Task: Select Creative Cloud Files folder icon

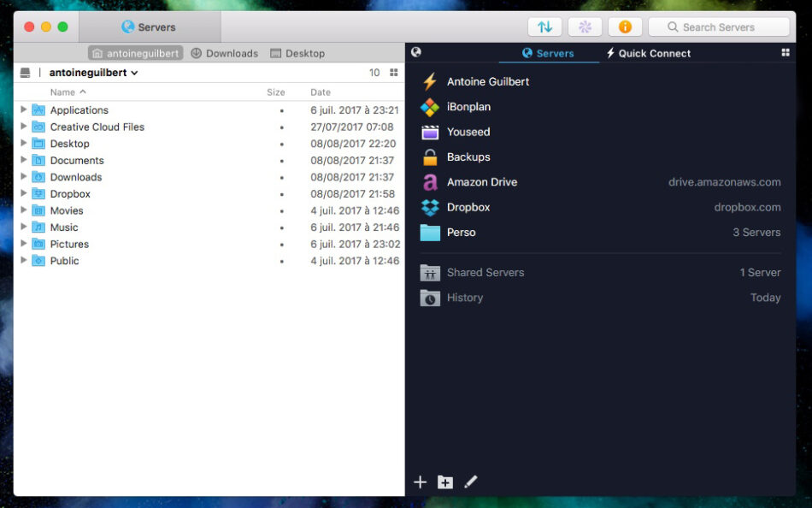Action: [38, 127]
